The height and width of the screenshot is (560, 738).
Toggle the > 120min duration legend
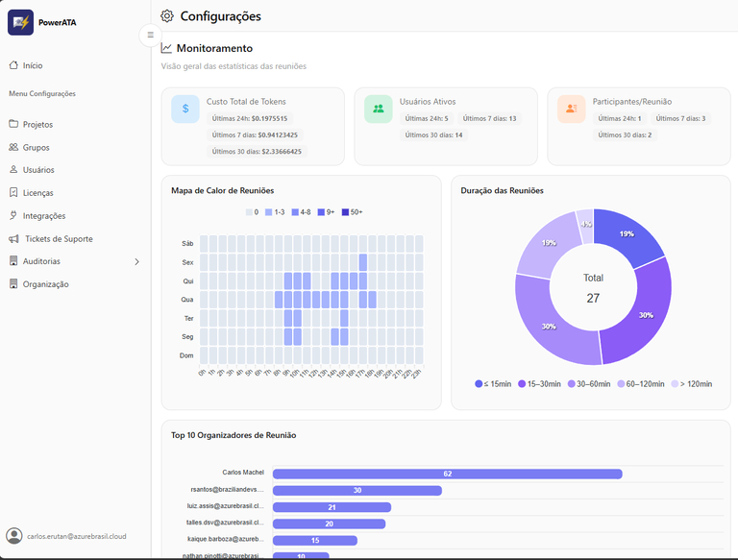click(692, 384)
